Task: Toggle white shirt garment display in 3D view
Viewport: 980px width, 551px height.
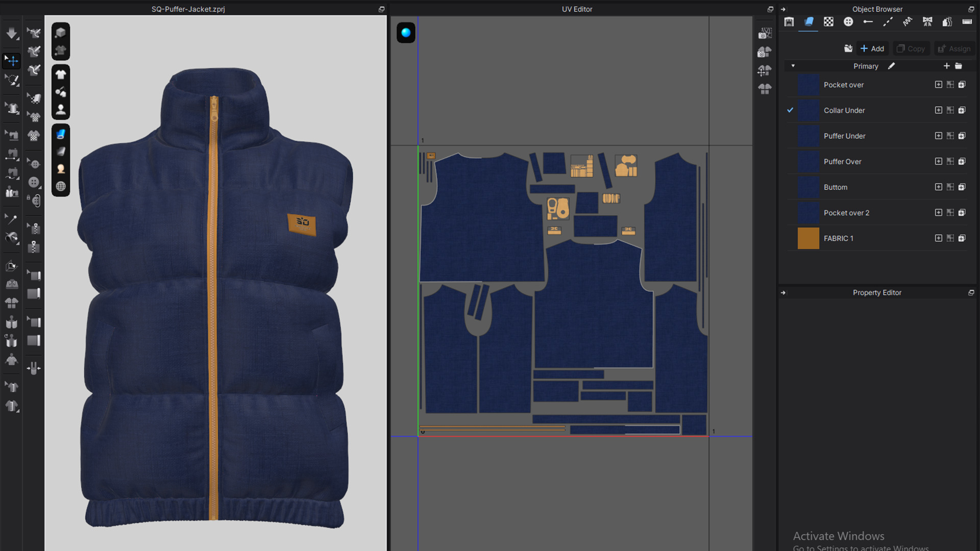Action: point(61,74)
